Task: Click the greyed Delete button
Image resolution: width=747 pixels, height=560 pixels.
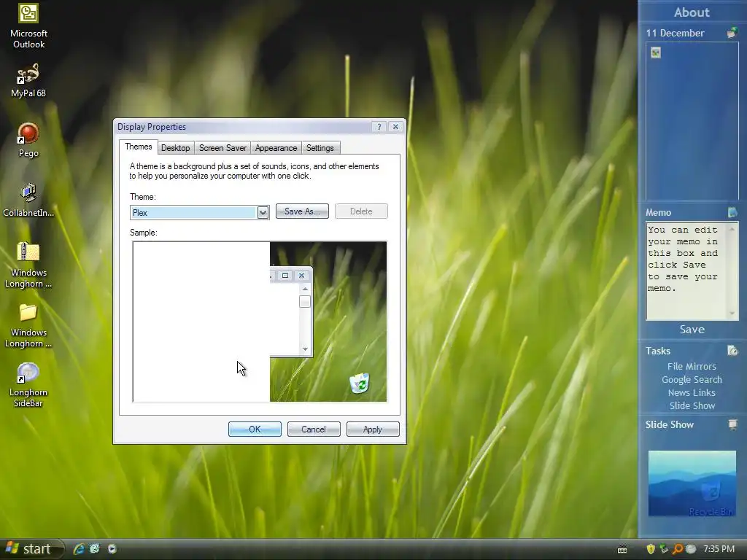Action: [x=361, y=211]
